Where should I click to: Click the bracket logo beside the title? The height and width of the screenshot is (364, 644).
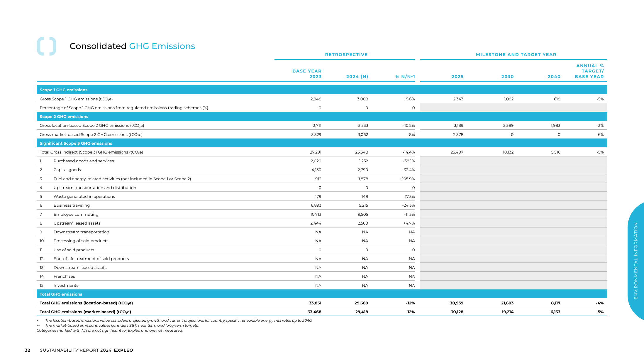coord(46,46)
